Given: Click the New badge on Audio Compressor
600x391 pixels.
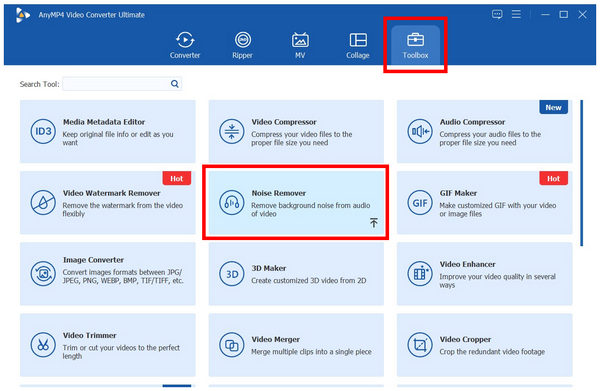Looking at the screenshot, I should [x=553, y=108].
